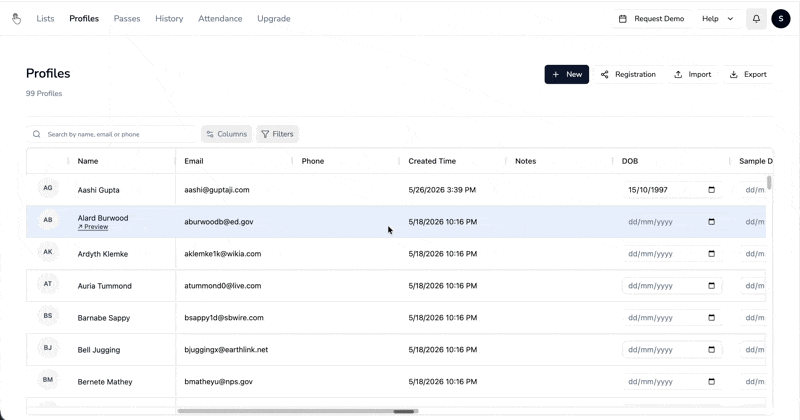Click the BS avatar of Barnabe Sappy
800x420 pixels.
click(x=48, y=316)
